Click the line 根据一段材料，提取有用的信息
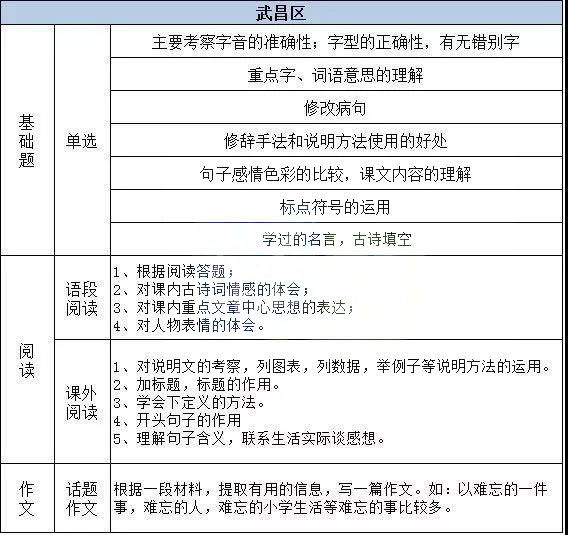Viewport: 568px width, 535px height. coord(330,489)
